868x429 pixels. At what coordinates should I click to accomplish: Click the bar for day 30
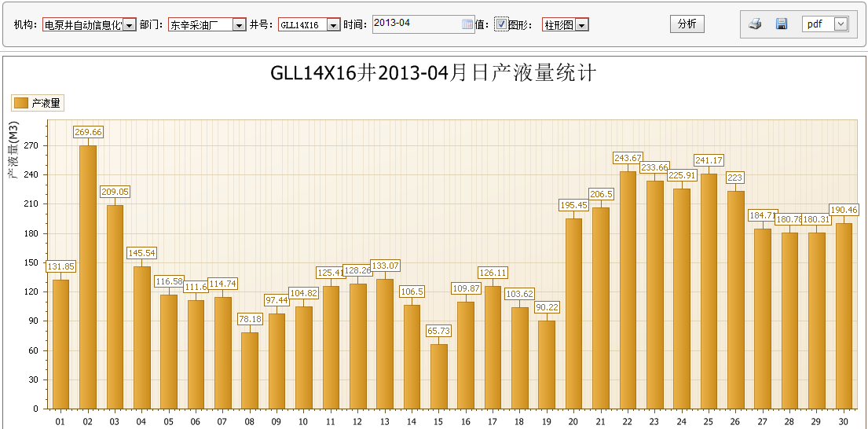[x=844, y=315]
